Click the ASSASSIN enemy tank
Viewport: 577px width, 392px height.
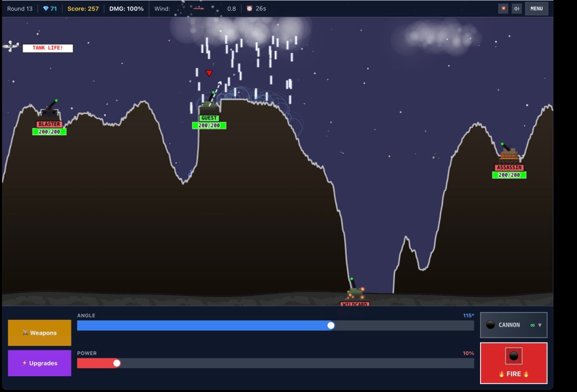click(x=508, y=153)
